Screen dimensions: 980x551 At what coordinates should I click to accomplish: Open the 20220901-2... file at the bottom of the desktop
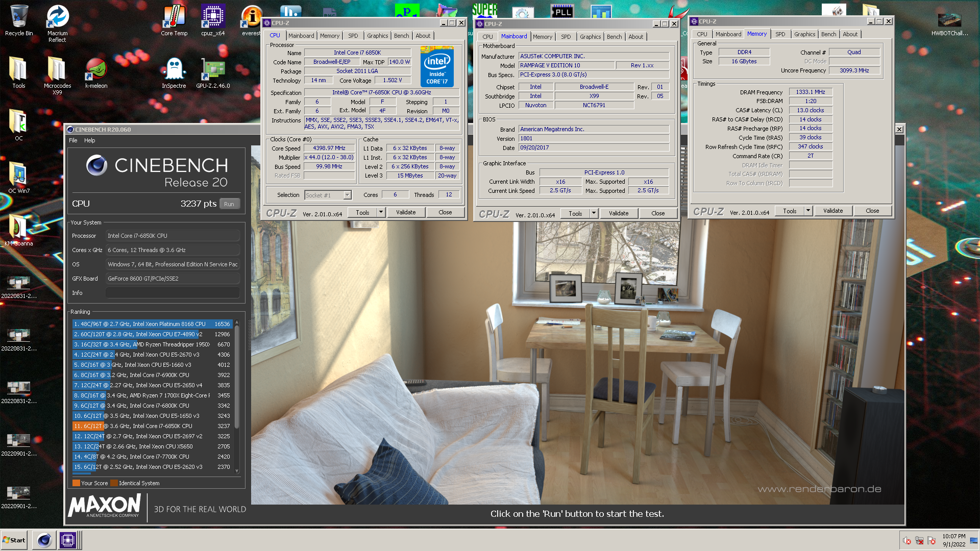pyautogui.click(x=19, y=497)
